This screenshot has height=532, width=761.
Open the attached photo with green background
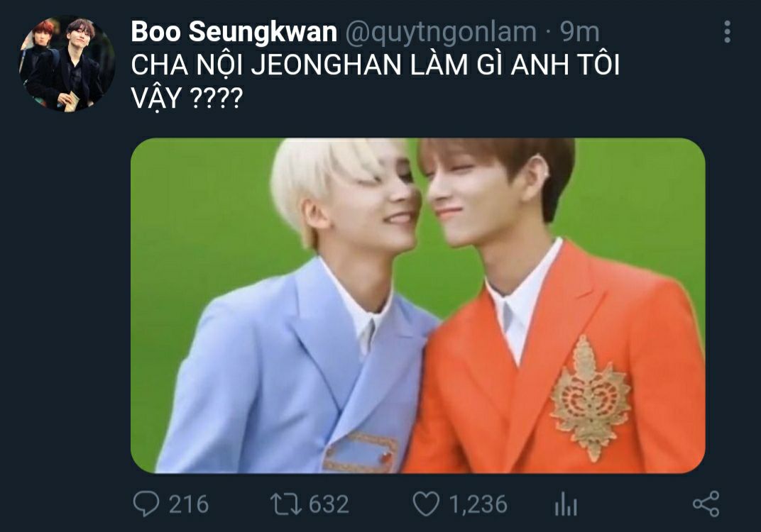click(418, 306)
